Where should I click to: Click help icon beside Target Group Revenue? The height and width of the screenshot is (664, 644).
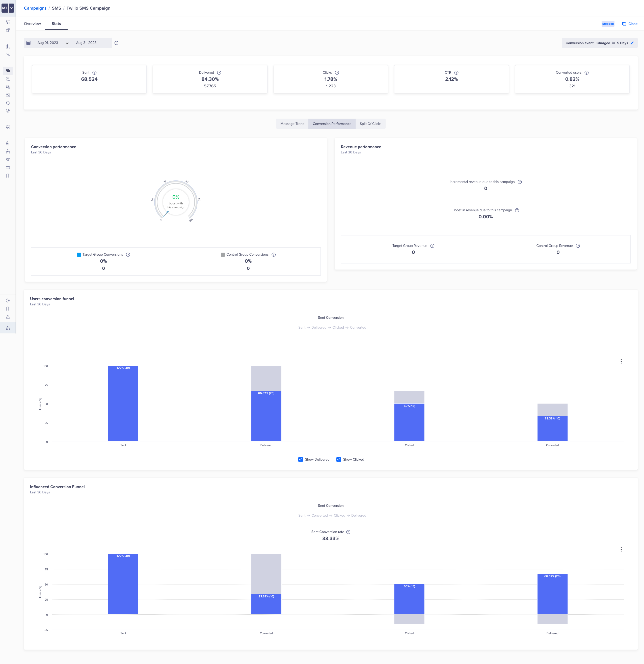pyautogui.click(x=432, y=246)
